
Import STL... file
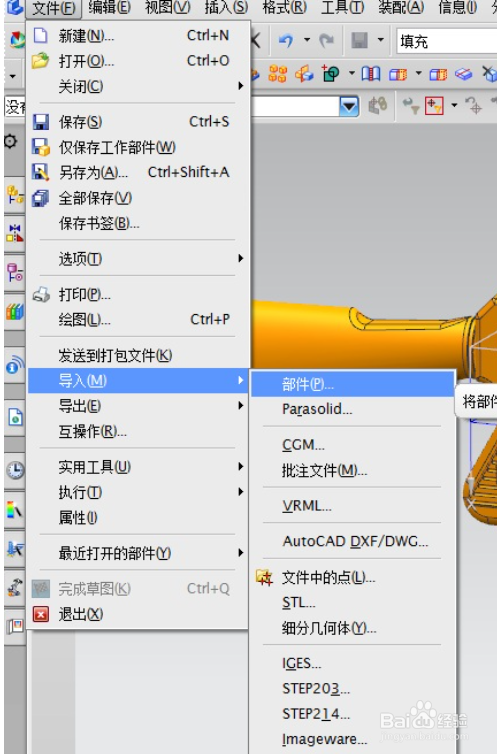point(353,603)
